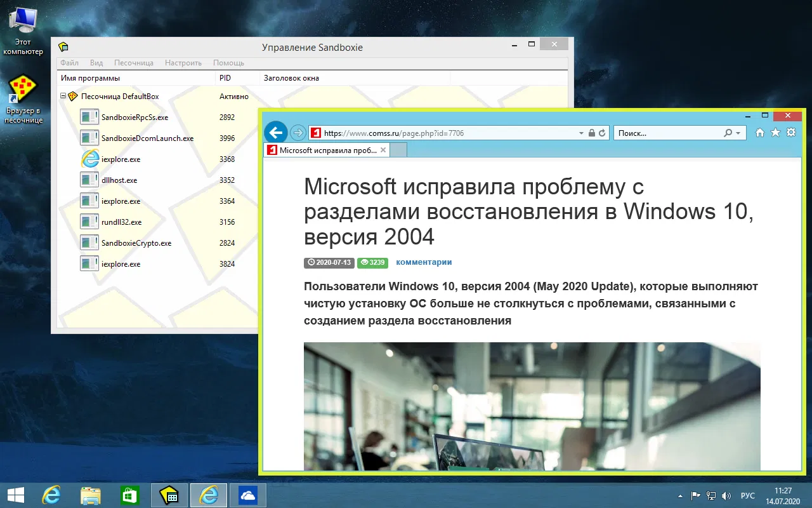Click the security lock icon in address bar
This screenshot has width=812, height=508.
pyautogui.click(x=591, y=133)
